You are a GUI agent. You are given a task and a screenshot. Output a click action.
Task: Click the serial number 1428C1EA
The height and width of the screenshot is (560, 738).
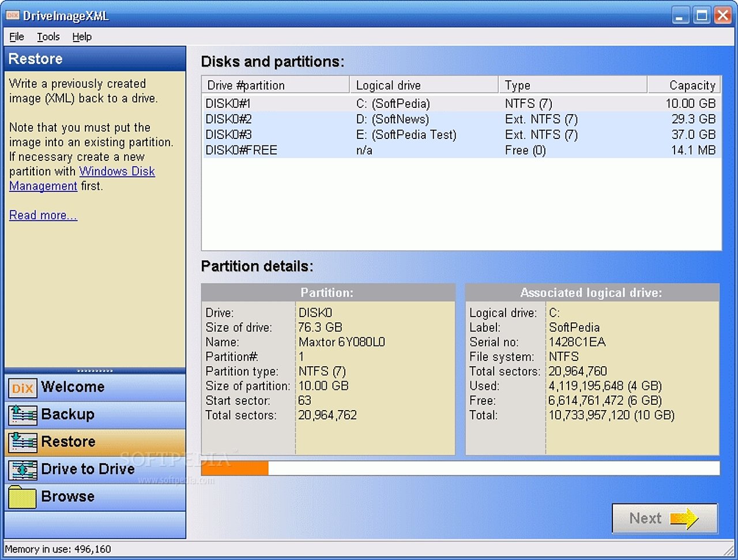coord(577,342)
